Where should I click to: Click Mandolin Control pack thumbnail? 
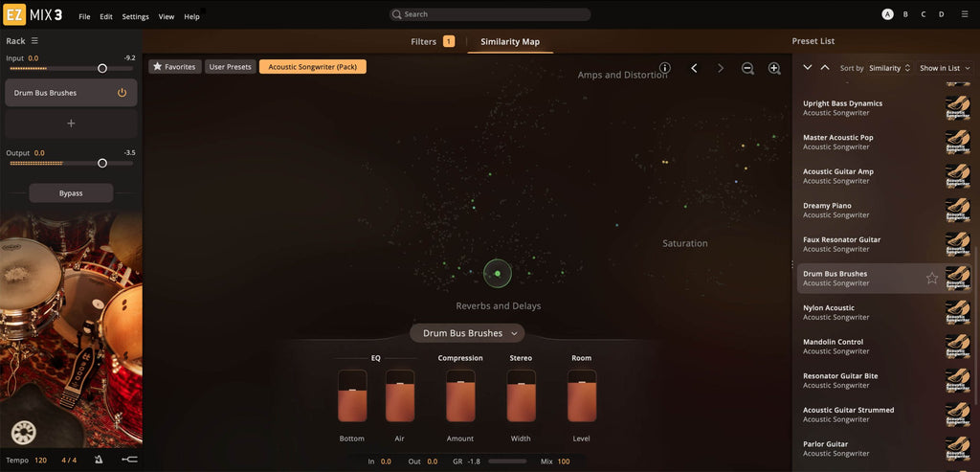pyautogui.click(x=957, y=347)
